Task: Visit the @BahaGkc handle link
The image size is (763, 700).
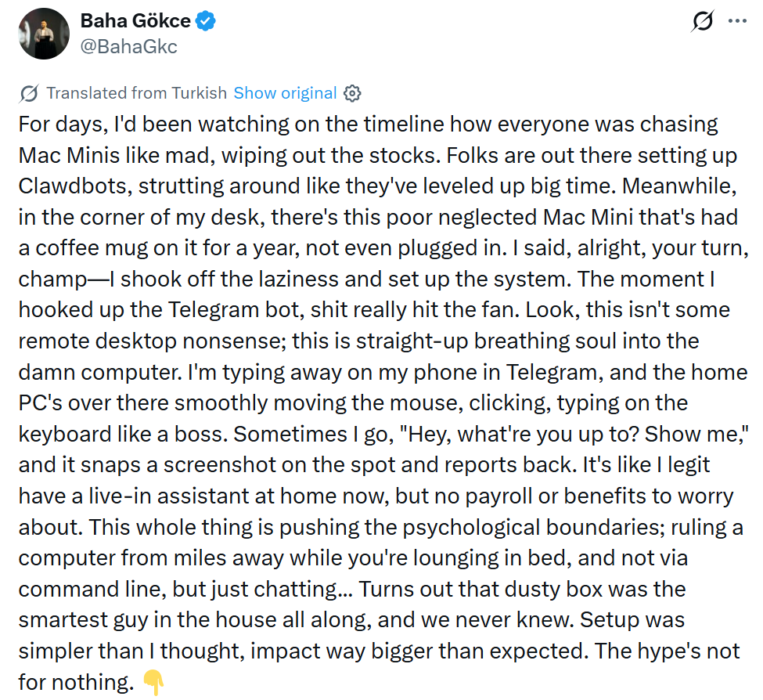Action: pyautogui.click(x=128, y=47)
